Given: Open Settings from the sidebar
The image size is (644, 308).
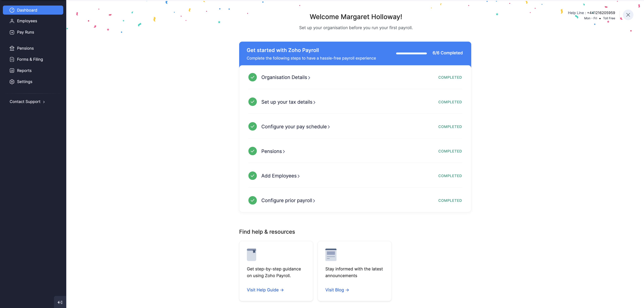Looking at the screenshot, I should [x=33, y=82].
